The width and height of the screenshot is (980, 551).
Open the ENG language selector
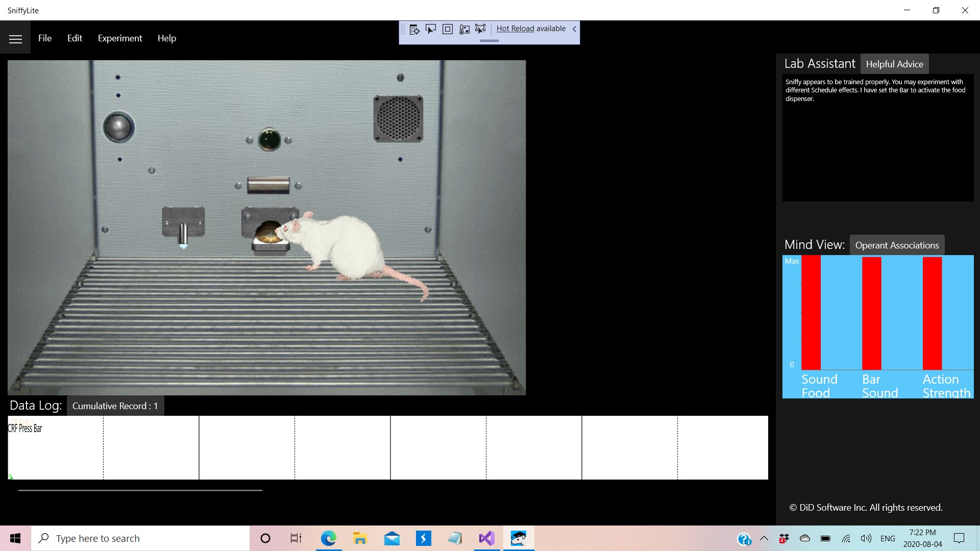(x=889, y=538)
